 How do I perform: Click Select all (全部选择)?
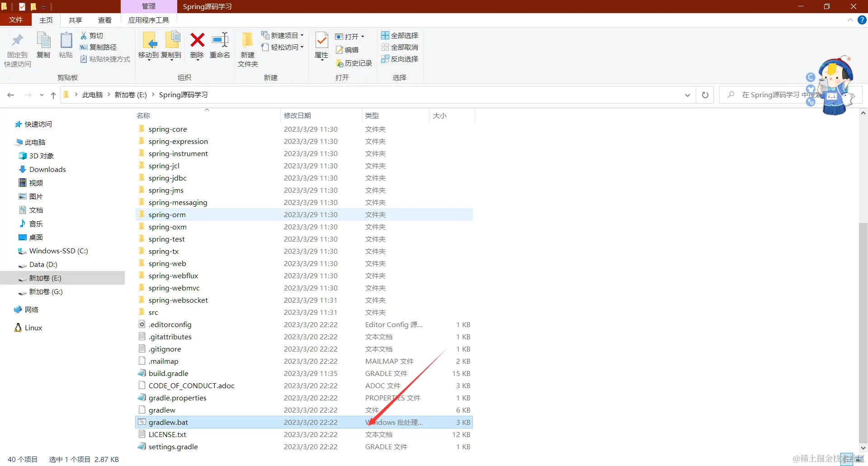(x=400, y=35)
